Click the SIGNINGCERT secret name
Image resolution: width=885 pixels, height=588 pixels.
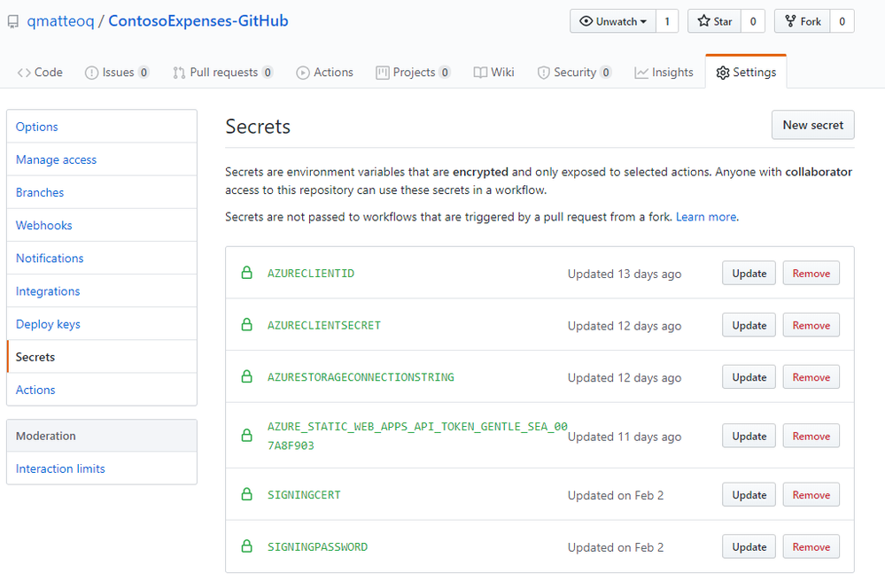[x=304, y=495]
